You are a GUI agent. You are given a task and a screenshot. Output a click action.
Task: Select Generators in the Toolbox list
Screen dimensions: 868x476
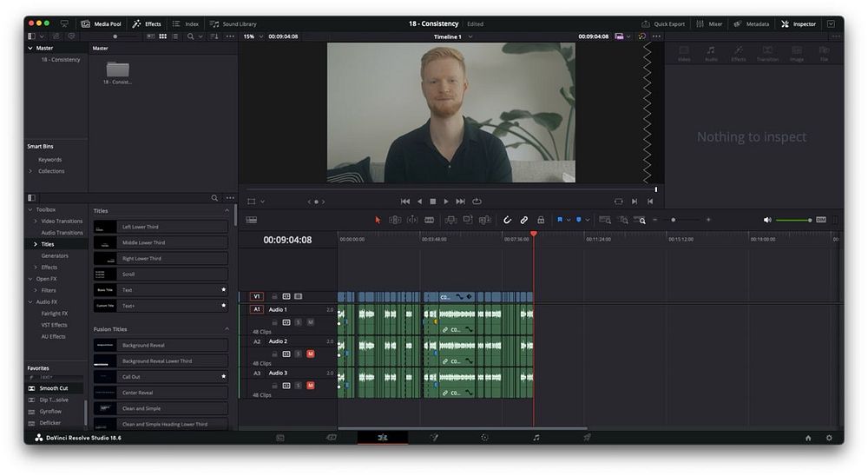(x=55, y=255)
